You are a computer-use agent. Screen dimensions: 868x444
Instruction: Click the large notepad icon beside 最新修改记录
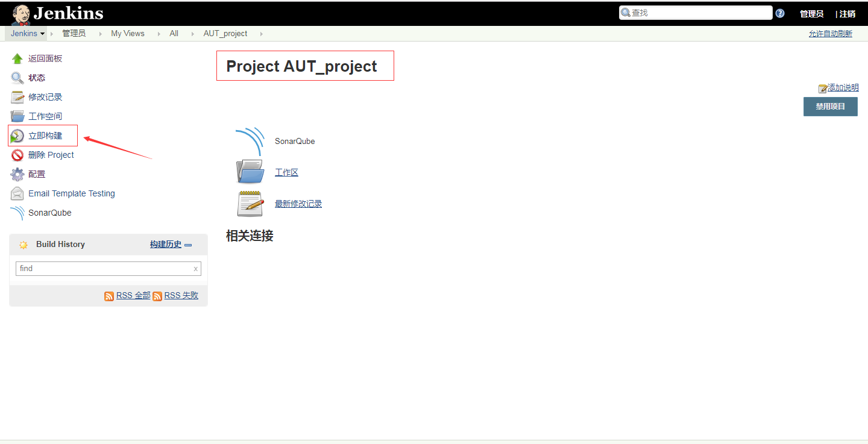(x=250, y=204)
